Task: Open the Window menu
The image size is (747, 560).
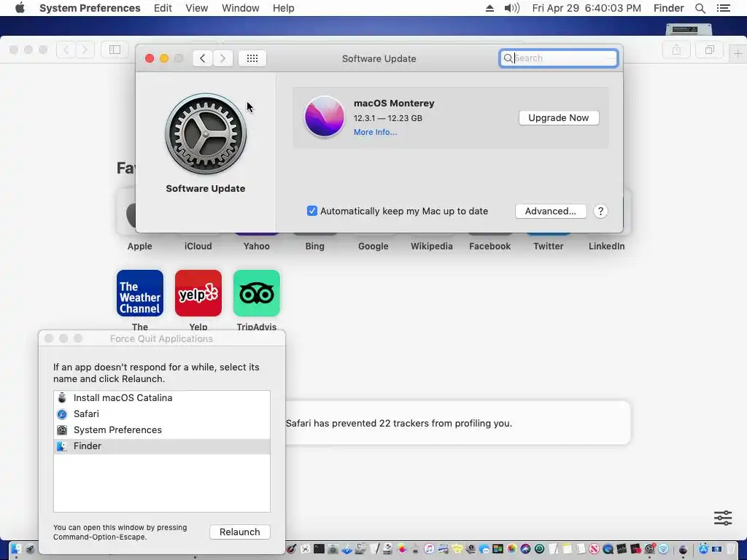Action: (241, 8)
